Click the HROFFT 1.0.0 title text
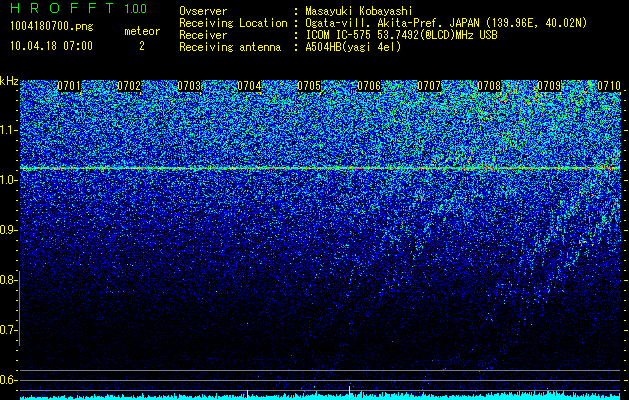 point(79,8)
